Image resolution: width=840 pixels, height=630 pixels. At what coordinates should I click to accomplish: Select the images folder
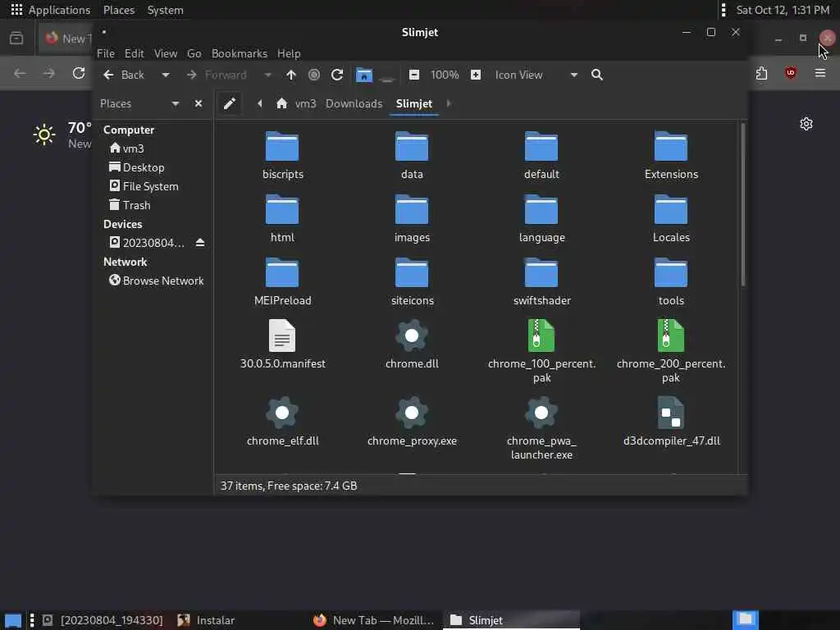[x=412, y=218]
